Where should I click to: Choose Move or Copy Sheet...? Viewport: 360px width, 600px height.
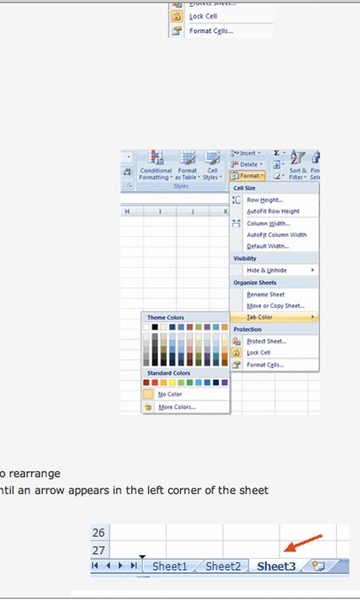click(275, 306)
